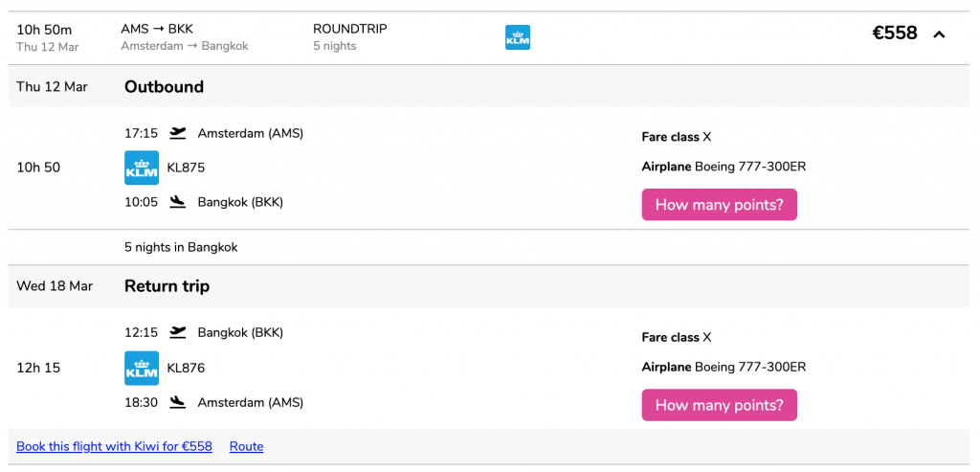Open 'Book this flight with Kiwi' link
The height and width of the screenshot is (472, 980).
coord(115,446)
